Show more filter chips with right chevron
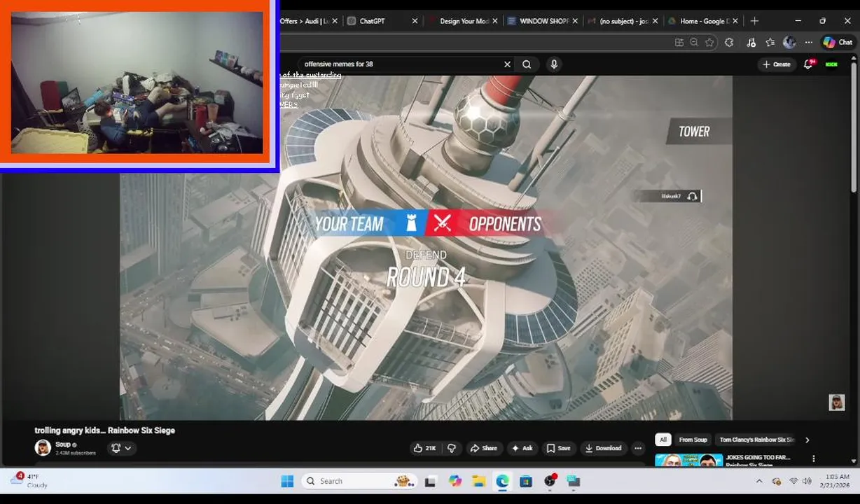The image size is (860, 504). click(807, 440)
